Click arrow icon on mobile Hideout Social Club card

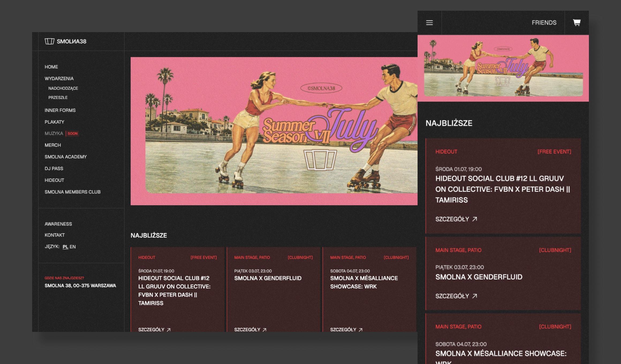tap(475, 219)
